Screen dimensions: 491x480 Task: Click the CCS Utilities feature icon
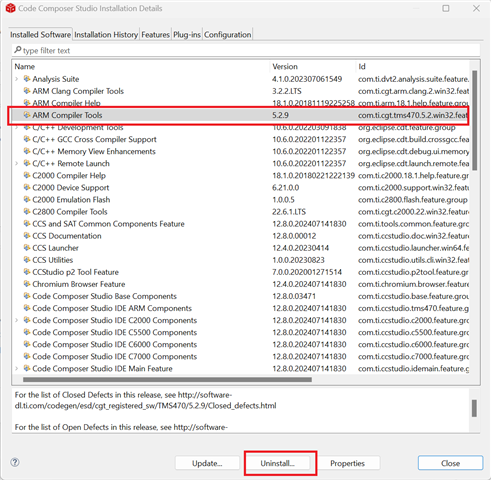tap(27, 260)
